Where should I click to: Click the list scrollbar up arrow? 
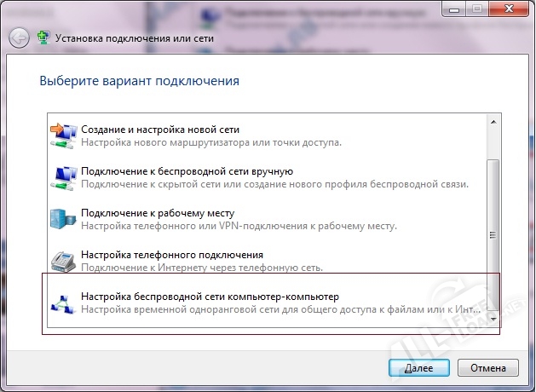(493, 122)
